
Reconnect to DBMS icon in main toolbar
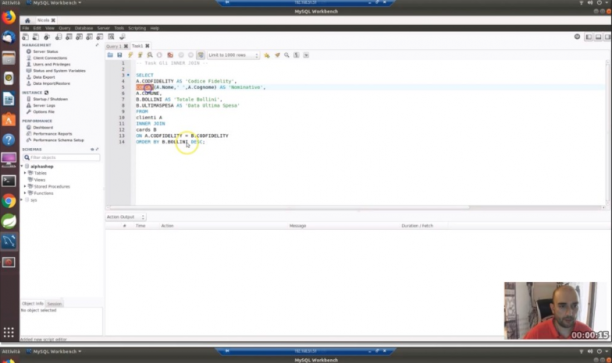pyautogui.click(x=122, y=37)
